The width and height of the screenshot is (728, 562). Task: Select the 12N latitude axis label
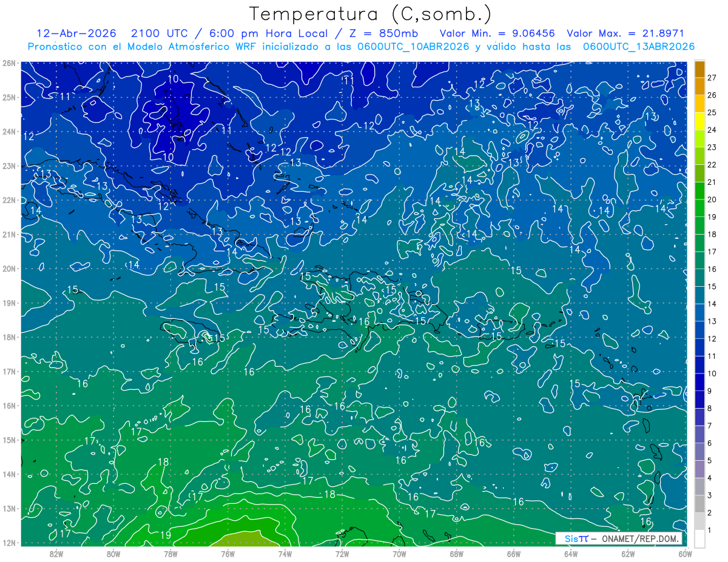(9, 543)
